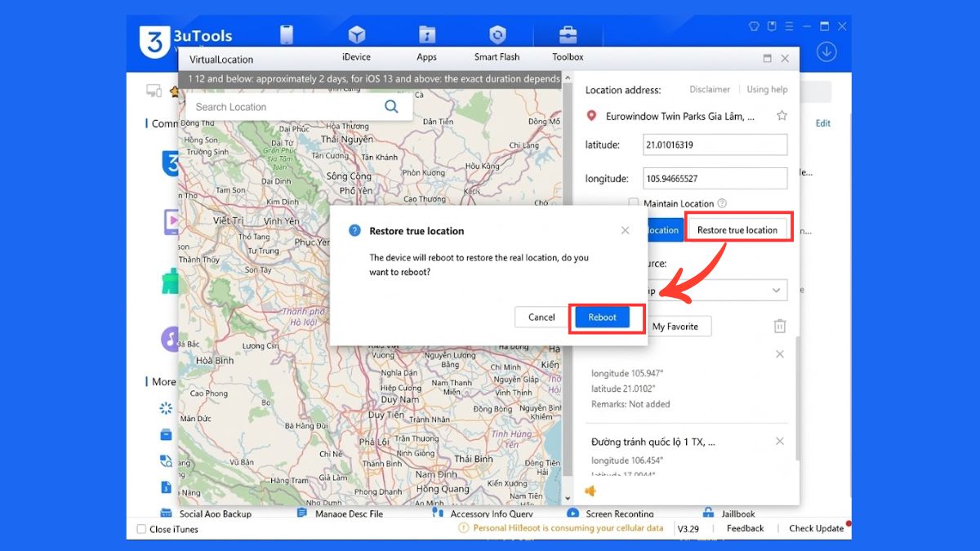Open the title bar menu list icon

788,26
